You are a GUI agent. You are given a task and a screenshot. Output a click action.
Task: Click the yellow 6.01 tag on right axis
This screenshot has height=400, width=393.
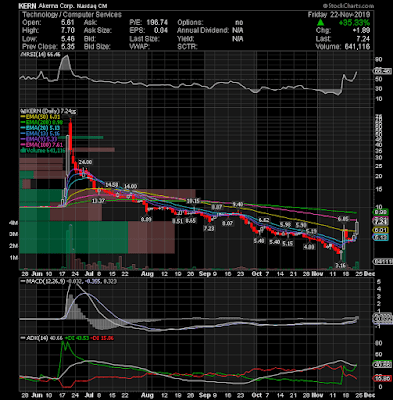(x=382, y=230)
